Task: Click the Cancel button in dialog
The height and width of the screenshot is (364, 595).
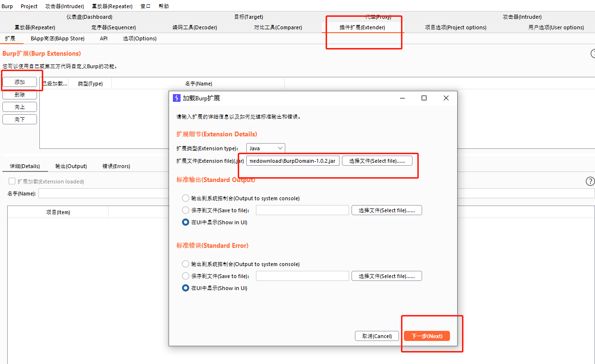Action: pyautogui.click(x=377, y=336)
